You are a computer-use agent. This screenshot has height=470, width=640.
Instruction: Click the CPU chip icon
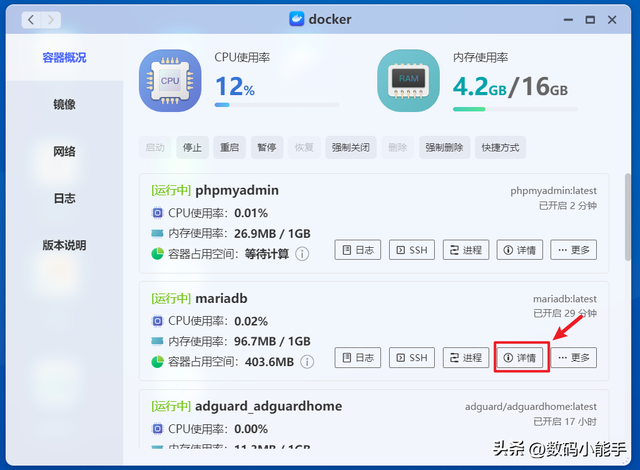(170, 81)
